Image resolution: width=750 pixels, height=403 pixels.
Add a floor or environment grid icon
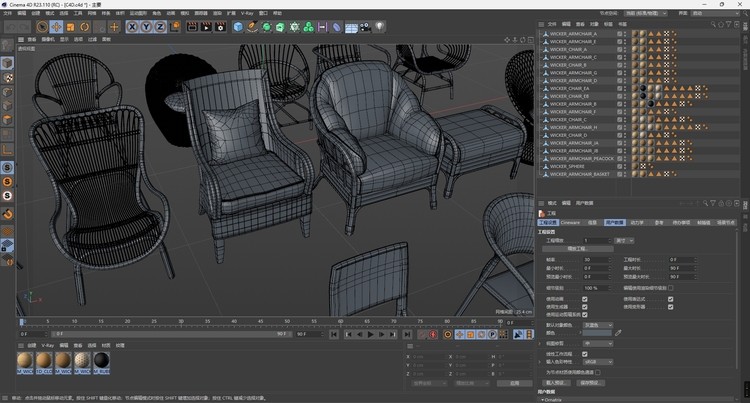tap(351, 28)
